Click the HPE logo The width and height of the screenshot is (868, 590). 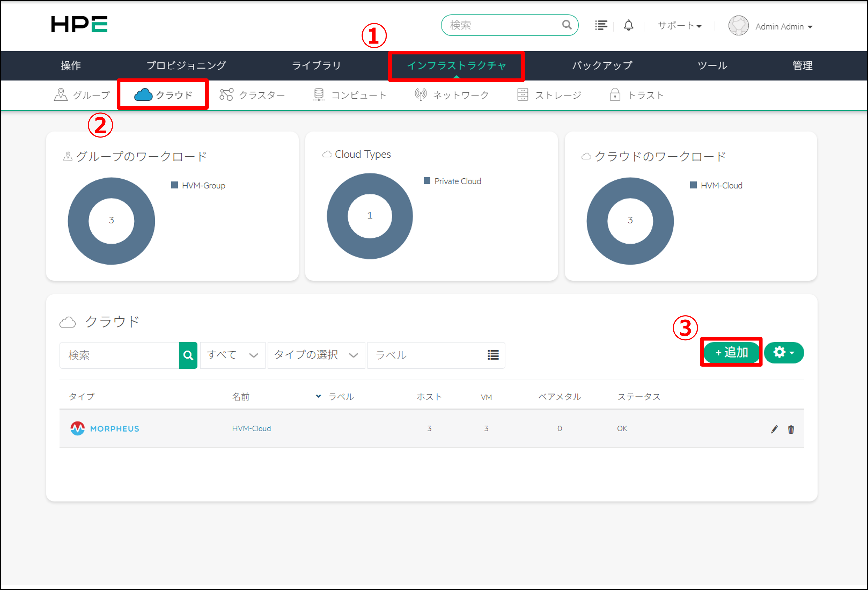79,25
